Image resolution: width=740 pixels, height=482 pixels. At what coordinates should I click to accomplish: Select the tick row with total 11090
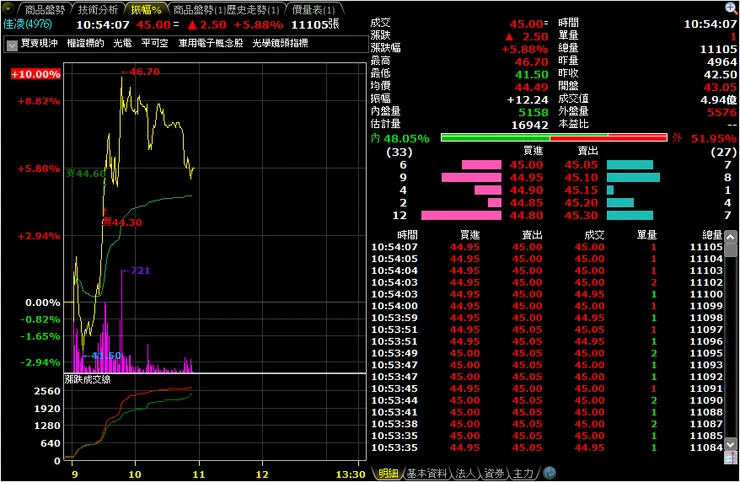tap(547, 400)
